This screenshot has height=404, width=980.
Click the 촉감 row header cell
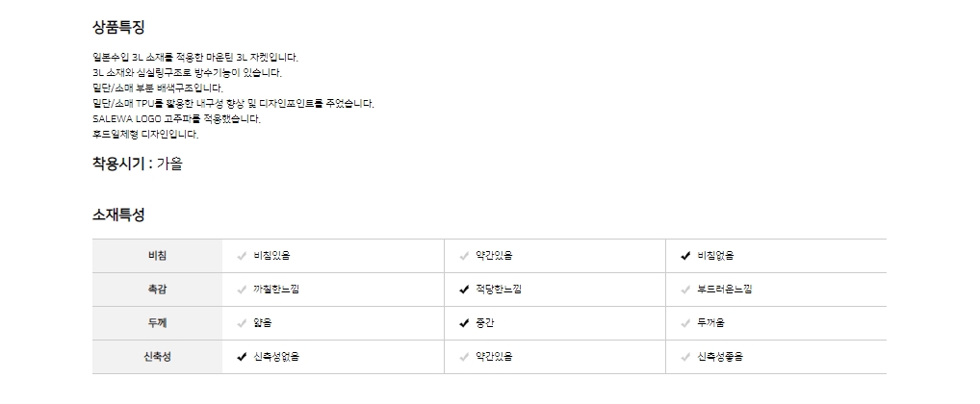pyautogui.click(x=157, y=290)
